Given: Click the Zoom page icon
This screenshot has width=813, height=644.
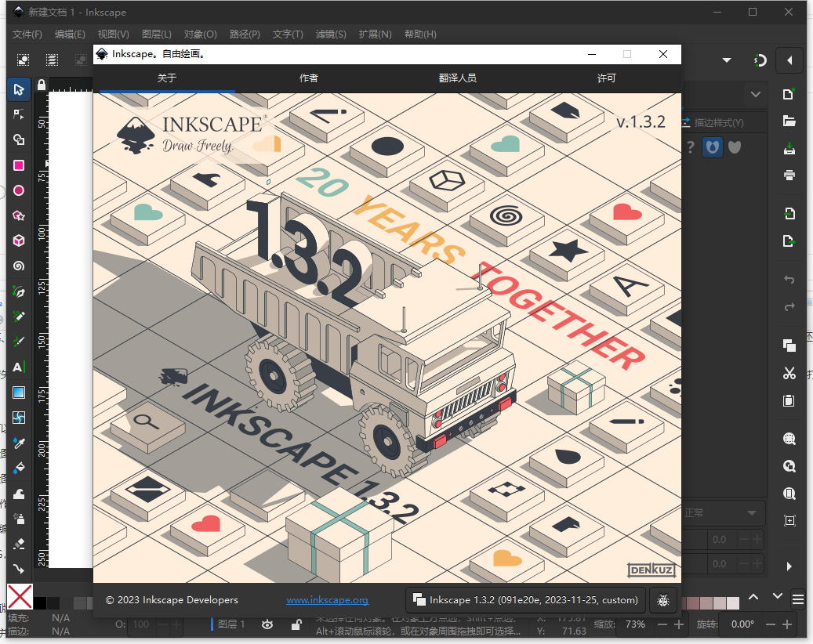Looking at the screenshot, I should [789, 494].
